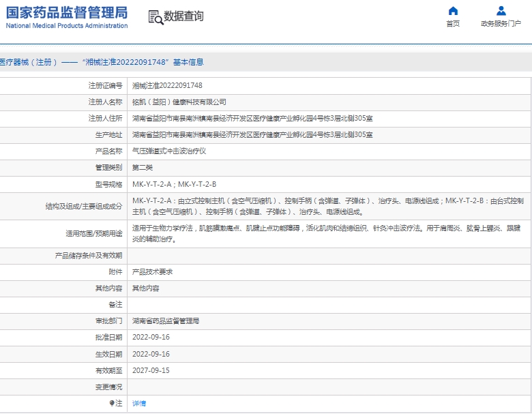
Task: Click the 适用范围/预期用途 description text
Action: pos(327,234)
